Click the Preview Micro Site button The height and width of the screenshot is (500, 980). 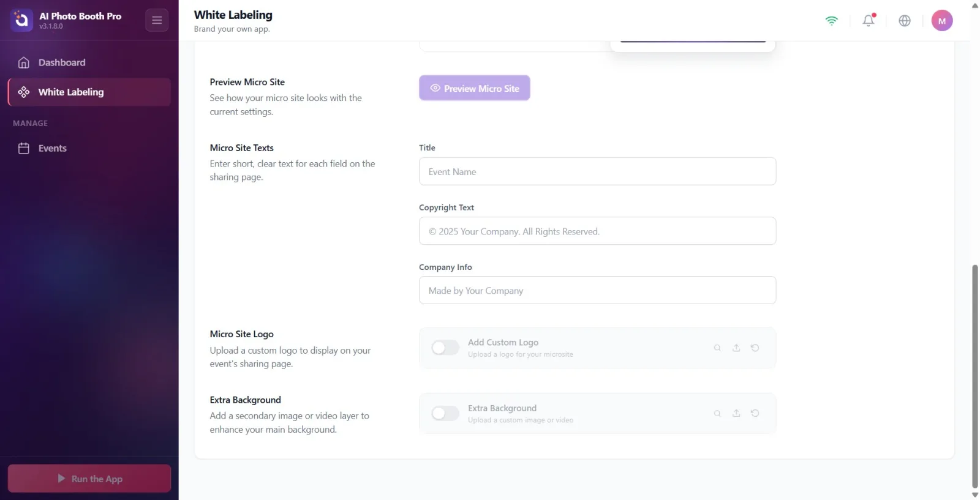click(x=475, y=88)
